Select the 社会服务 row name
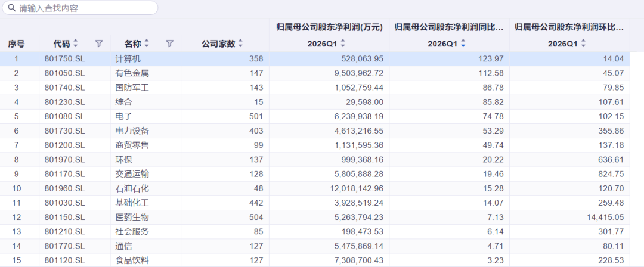The height and width of the screenshot is (267, 644). click(x=132, y=232)
